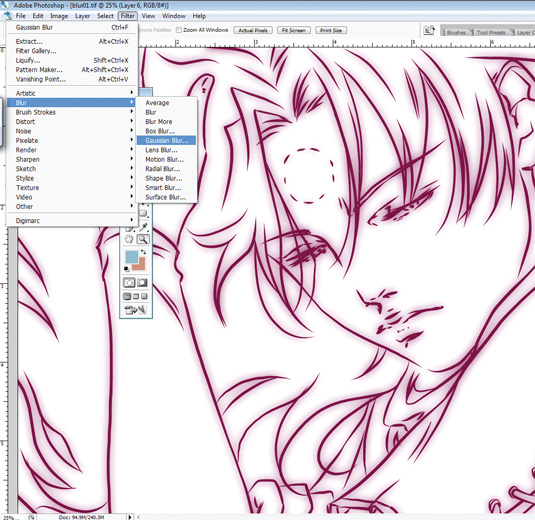Select Radial Blur... option
The height and width of the screenshot is (520, 535).
pyautogui.click(x=166, y=169)
